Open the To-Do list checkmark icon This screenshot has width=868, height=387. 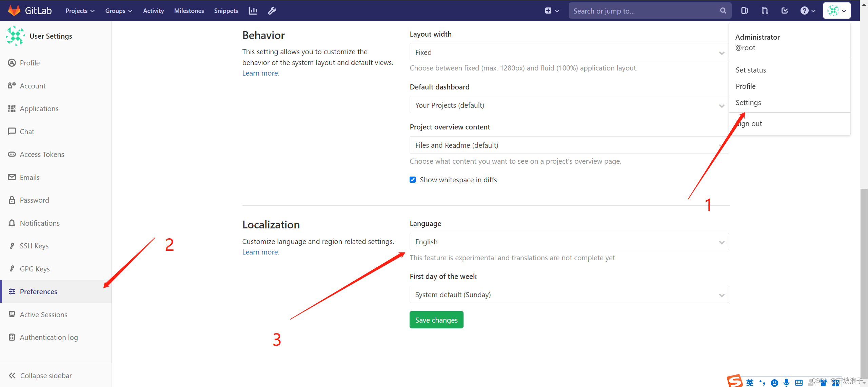(785, 11)
